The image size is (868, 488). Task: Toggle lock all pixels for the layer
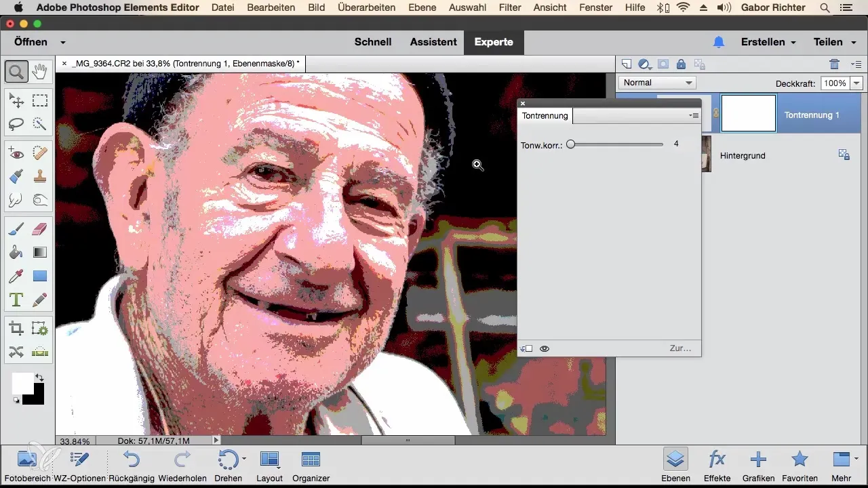tap(681, 64)
